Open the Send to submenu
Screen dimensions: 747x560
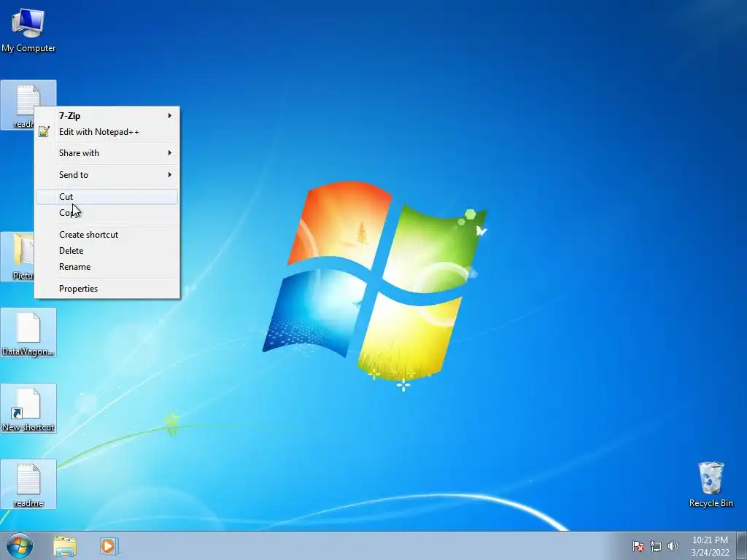pos(107,175)
